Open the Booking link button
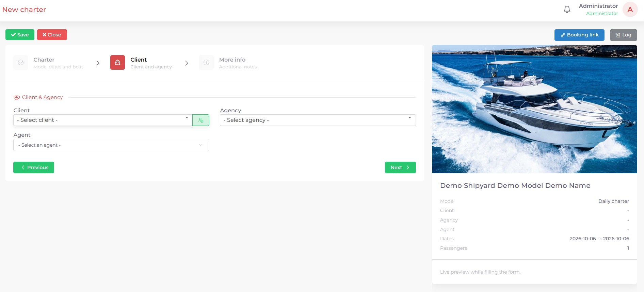 (579, 35)
